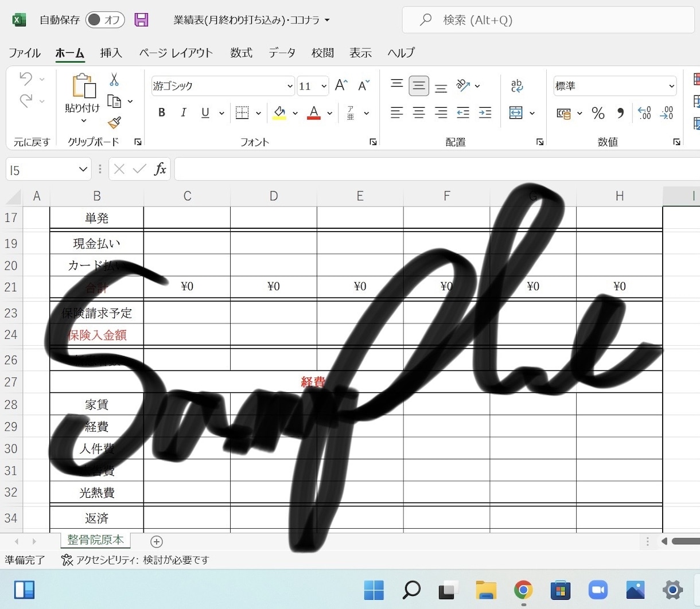
Task: Apply the red font color
Action: (313, 113)
